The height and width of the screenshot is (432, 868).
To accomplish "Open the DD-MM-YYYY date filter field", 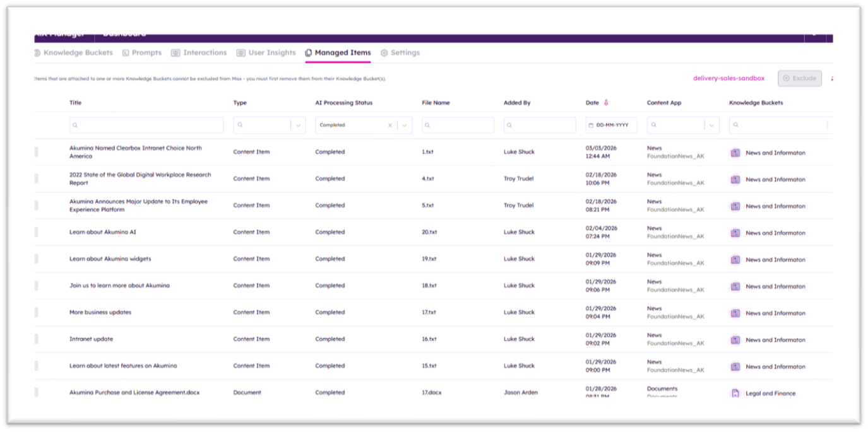I will click(x=612, y=125).
